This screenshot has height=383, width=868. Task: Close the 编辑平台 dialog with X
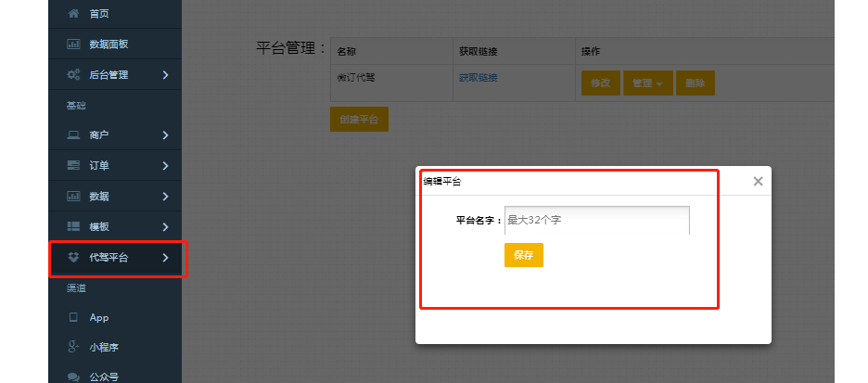tap(758, 182)
